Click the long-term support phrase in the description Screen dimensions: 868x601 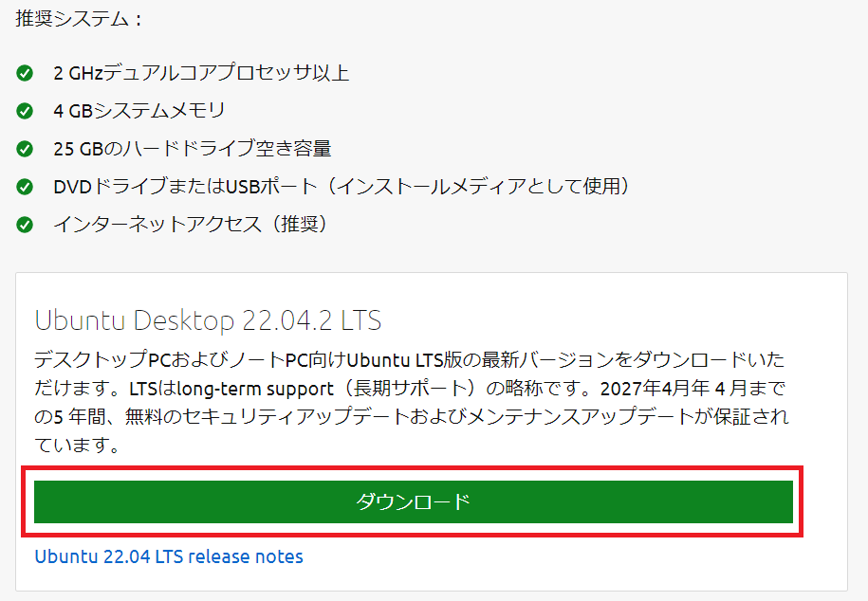pos(256,389)
